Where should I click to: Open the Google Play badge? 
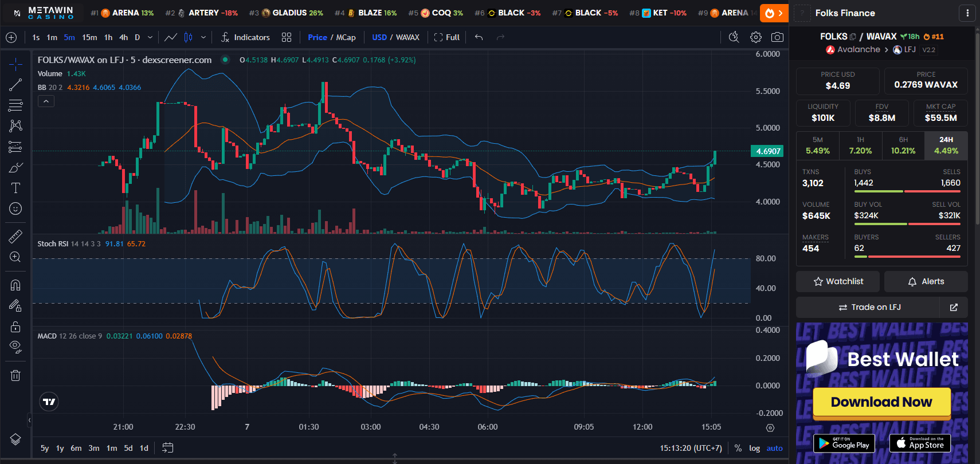pos(844,443)
